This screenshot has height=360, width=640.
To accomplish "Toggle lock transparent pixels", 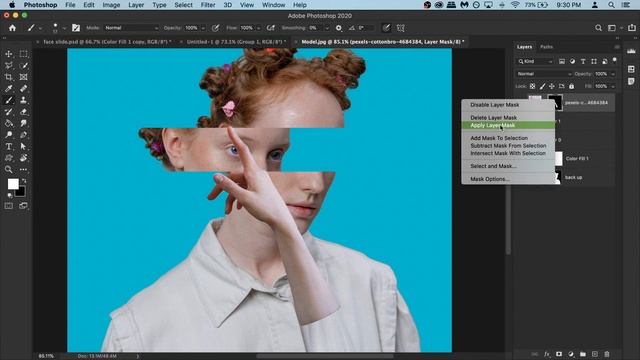I will pos(533,86).
